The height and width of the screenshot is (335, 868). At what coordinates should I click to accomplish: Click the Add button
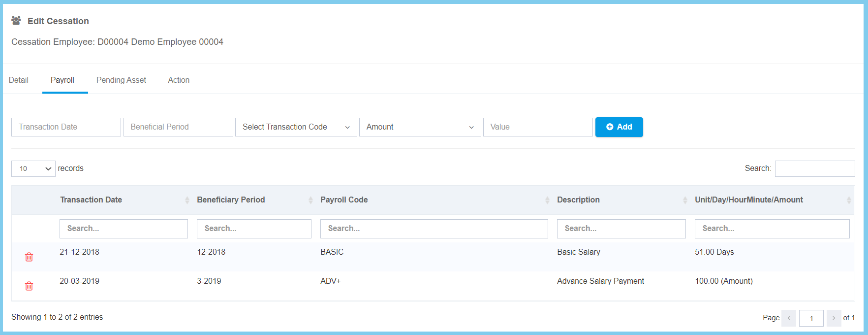(619, 127)
